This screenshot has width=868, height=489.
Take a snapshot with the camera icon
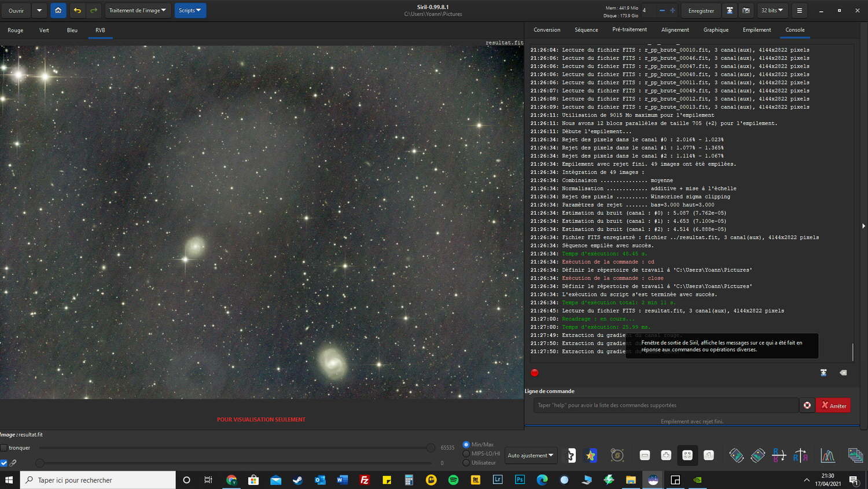746,10
